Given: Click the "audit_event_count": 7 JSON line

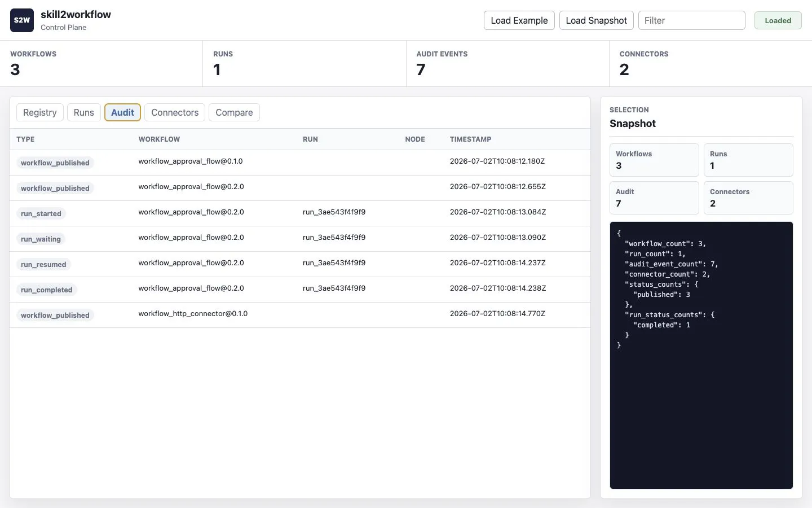Looking at the screenshot, I should 672,264.
